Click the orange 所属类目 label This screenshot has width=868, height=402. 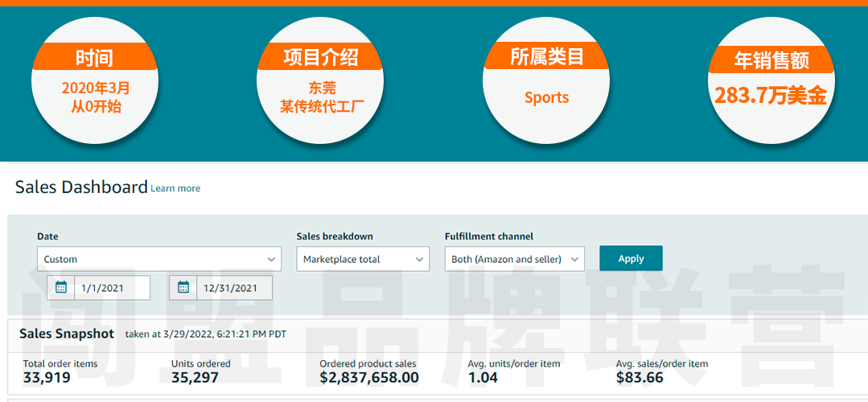(546, 56)
